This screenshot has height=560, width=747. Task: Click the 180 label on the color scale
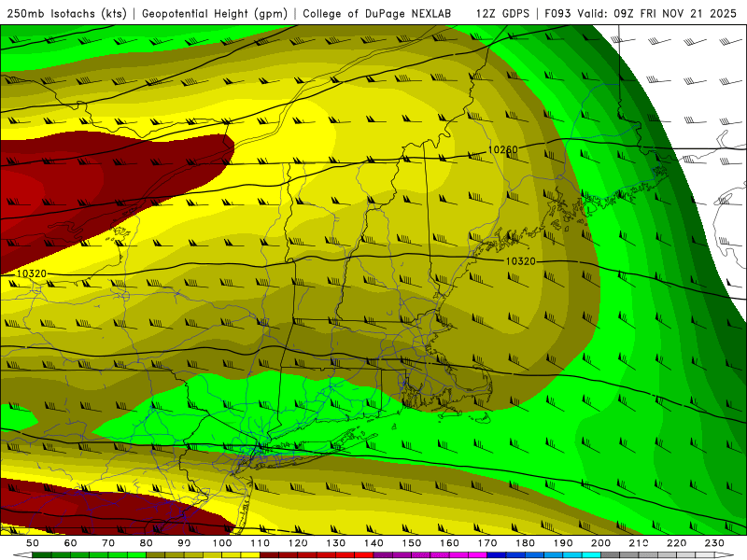tap(525, 543)
